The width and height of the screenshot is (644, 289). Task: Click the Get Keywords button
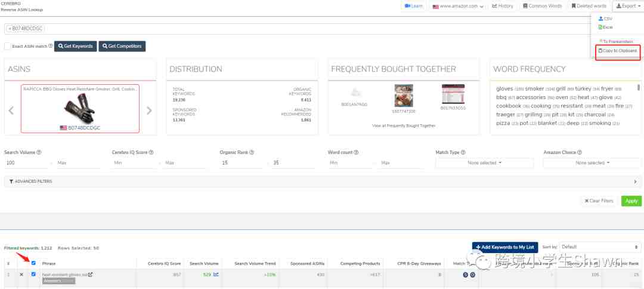coord(76,47)
